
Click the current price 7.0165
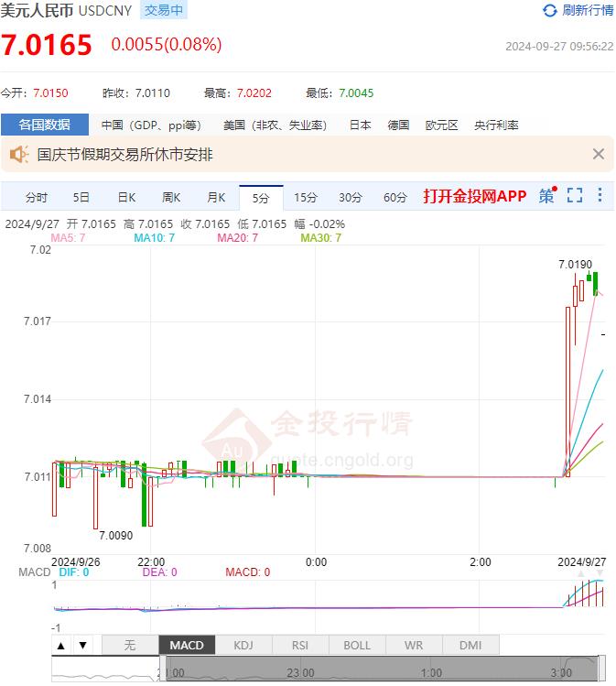(x=47, y=45)
